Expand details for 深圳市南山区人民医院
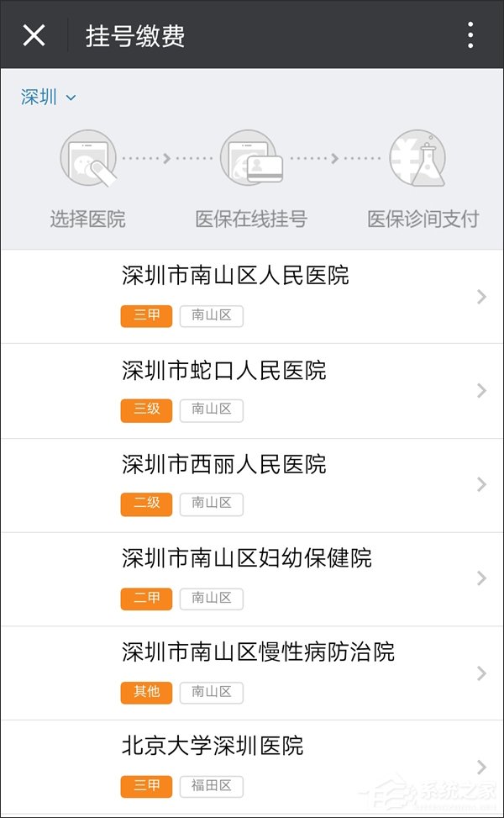The image size is (504, 818). (480, 297)
